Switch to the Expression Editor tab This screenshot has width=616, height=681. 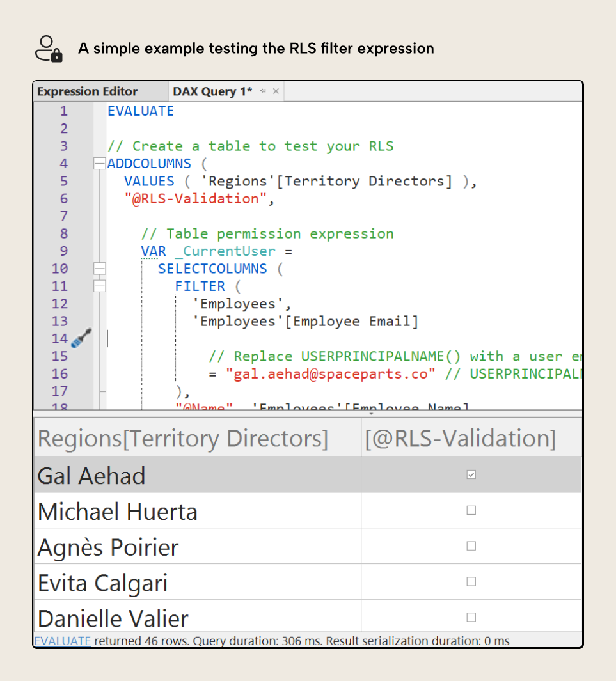[87, 91]
